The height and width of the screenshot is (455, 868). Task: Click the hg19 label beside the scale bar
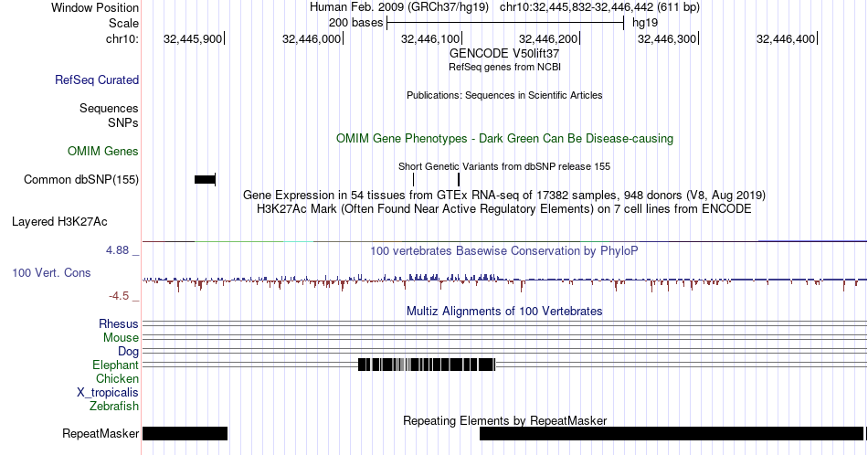tap(645, 23)
